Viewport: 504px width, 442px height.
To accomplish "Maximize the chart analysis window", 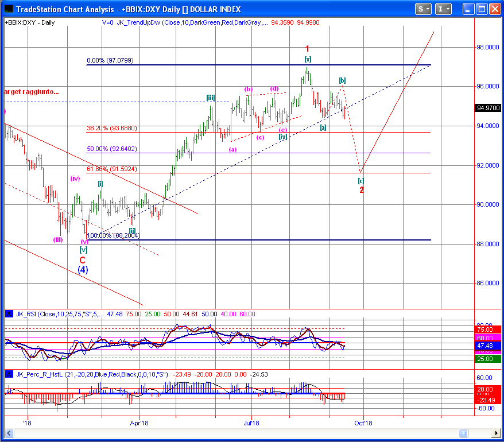I will click(x=482, y=9).
